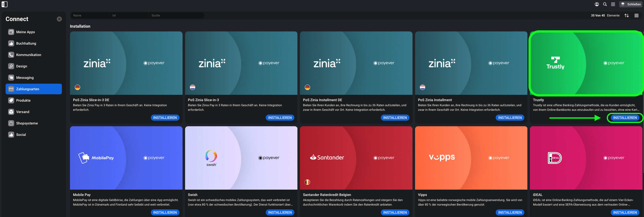This screenshot has height=217, width=644.
Task: Select Social category
Action: (x=34, y=135)
